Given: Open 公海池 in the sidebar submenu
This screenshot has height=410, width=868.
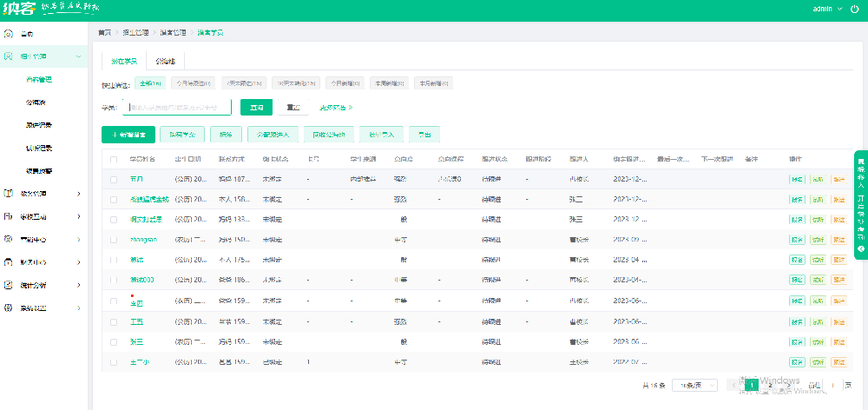Looking at the screenshot, I should [36, 102].
